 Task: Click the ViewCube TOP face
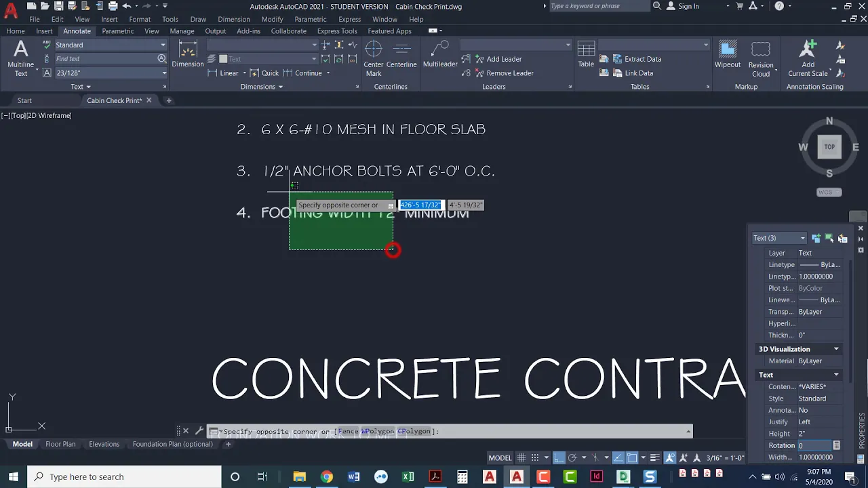point(829,146)
